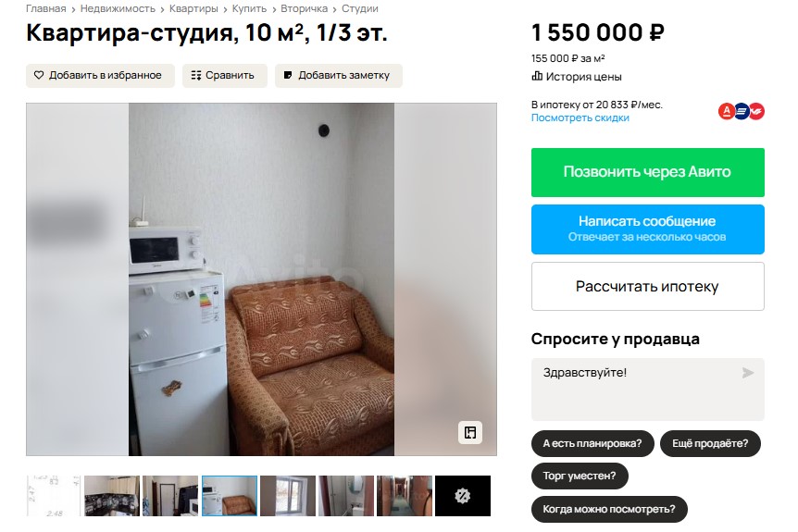Click the note icon in Добавить заметку
Viewport: 798px width, 532px height.
pyautogui.click(x=288, y=75)
